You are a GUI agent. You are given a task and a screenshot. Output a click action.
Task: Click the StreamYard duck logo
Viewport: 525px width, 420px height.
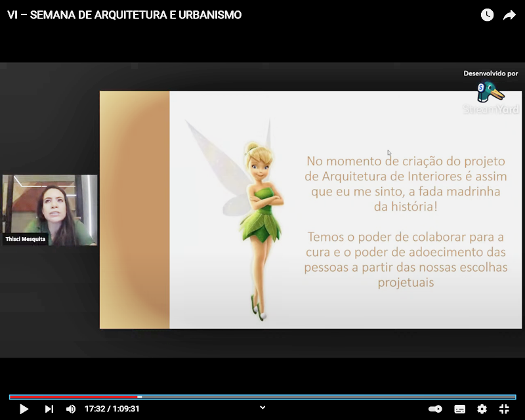pyautogui.click(x=490, y=92)
